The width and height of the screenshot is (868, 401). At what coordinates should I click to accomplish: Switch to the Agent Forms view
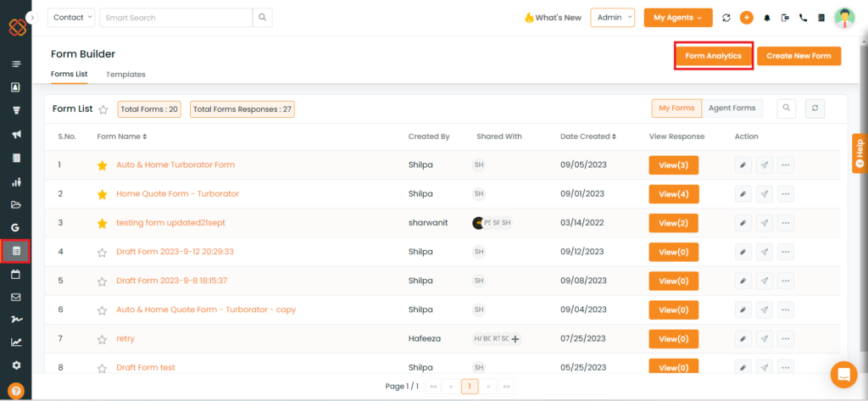point(732,109)
